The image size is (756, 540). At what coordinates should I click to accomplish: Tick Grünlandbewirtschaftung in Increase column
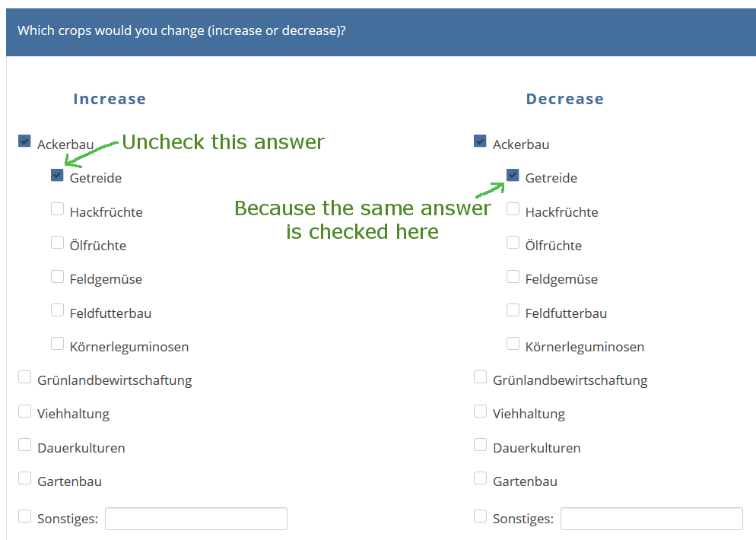(25, 377)
